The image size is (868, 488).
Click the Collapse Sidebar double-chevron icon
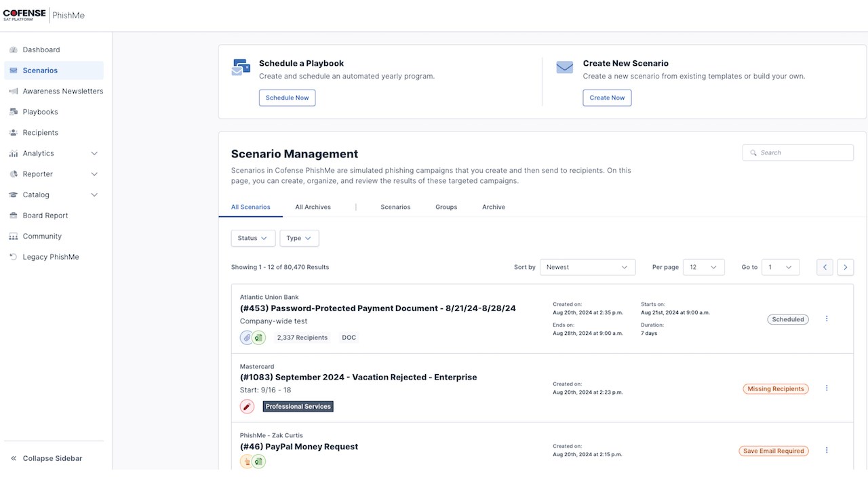pyautogui.click(x=14, y=458)
